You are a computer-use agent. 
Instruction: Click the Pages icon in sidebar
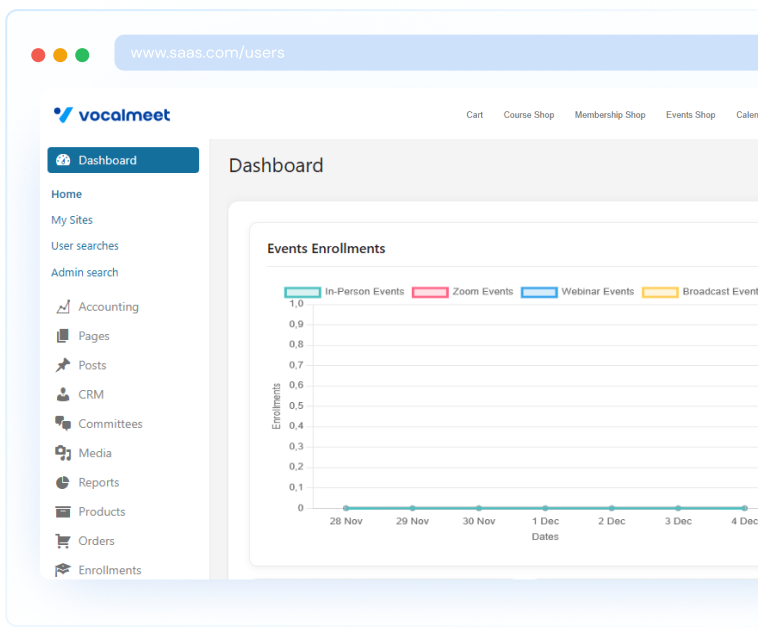63,336
